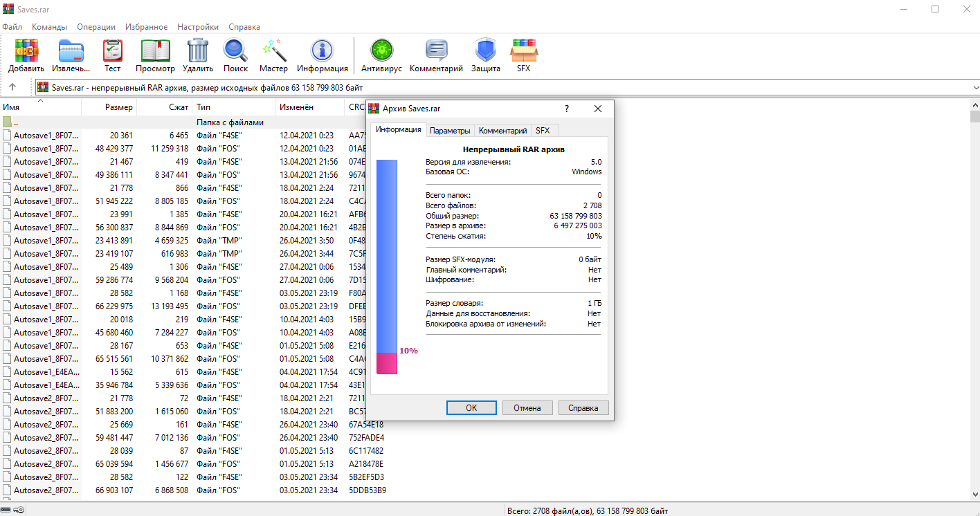
Task: Open the Защита shield icon
Action: [x=485, y=52]
